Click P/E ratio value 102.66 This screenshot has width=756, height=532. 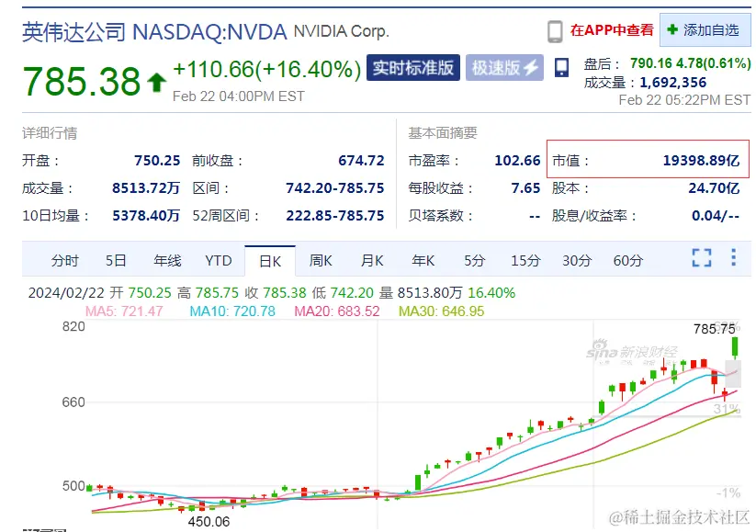coord(517,160)
